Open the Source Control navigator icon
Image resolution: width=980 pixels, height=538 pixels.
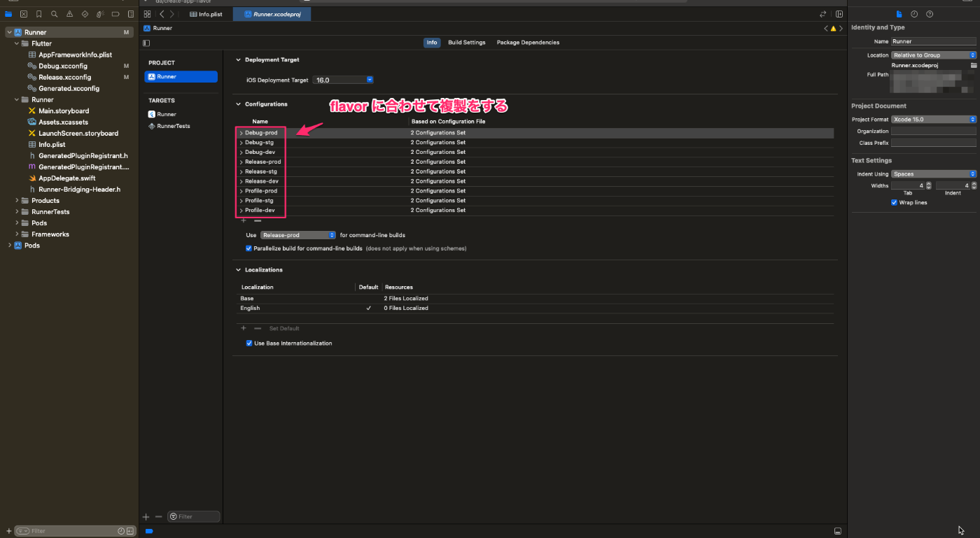pyautogui.click(x=24, y=14)
